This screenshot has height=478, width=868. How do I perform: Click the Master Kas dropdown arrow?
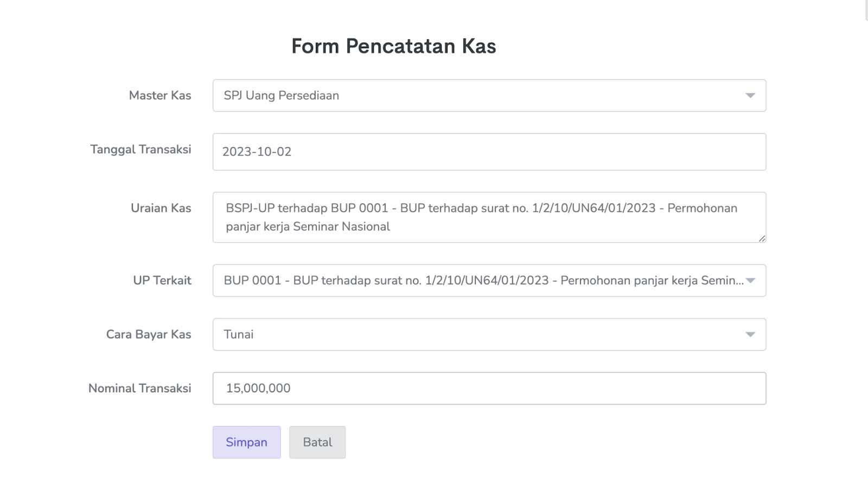coord(750,96)
